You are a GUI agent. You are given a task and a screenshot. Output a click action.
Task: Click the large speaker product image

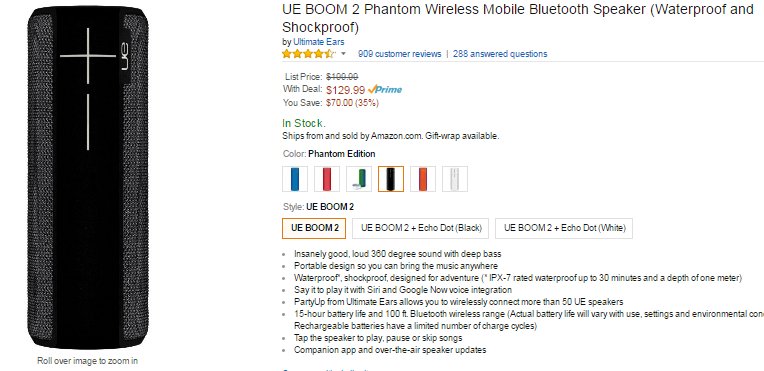[x=88, y=177]
